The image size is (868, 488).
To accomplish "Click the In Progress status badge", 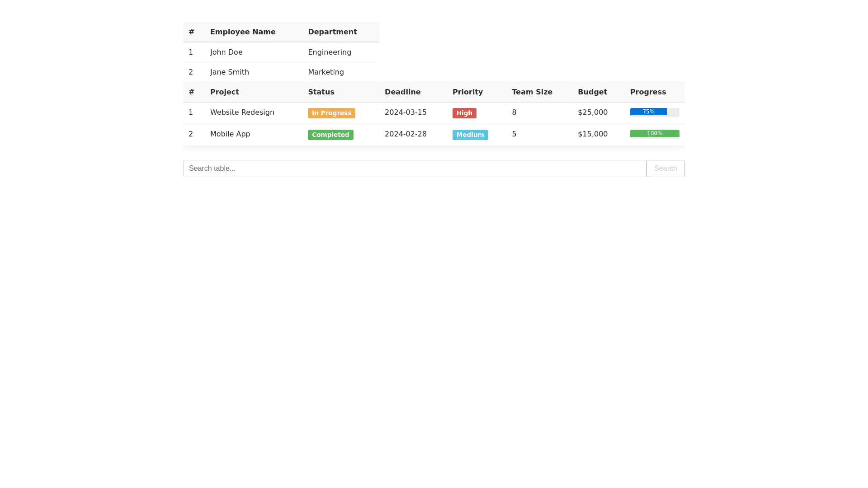I will click(x=331, y=113).
